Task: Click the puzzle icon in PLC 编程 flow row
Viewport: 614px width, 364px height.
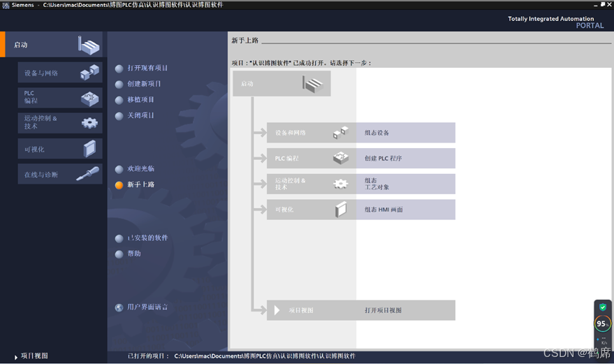Action: [341, 158]
